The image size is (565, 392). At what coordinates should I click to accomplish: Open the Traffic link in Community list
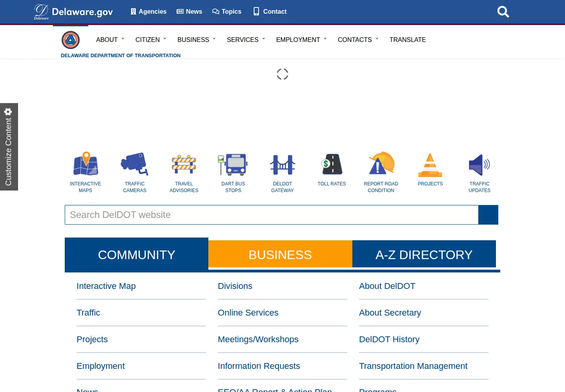[x=88, y=313]
